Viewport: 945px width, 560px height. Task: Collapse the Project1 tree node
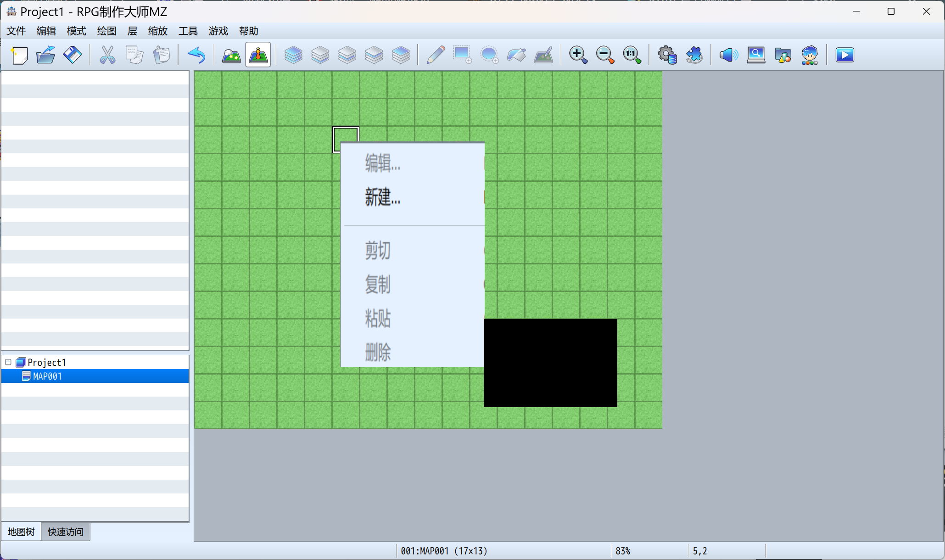pos(8,362)
